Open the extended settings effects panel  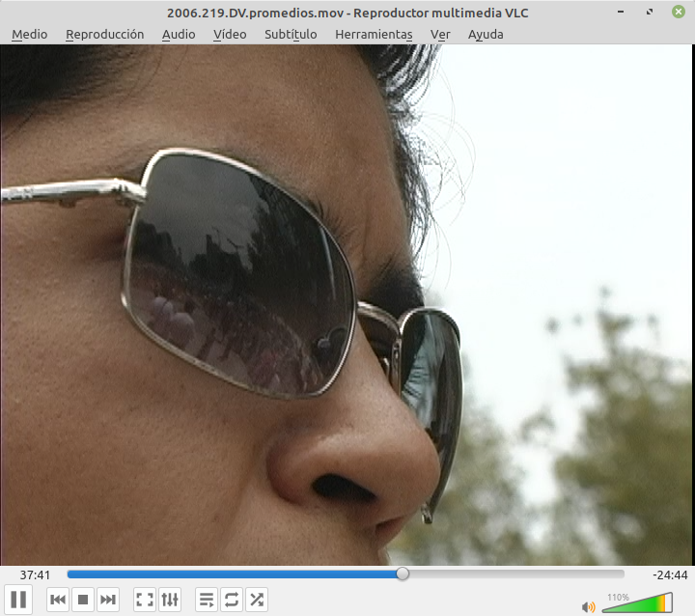click(x=170, y=600)
